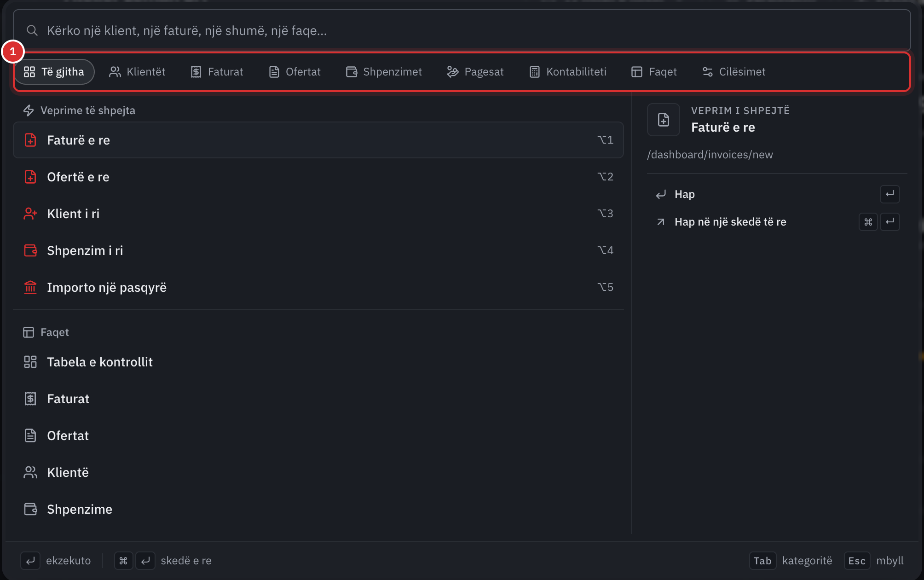Select the Pagesat category tab
The width and height of the screenshot is (924, 580).
475,72
